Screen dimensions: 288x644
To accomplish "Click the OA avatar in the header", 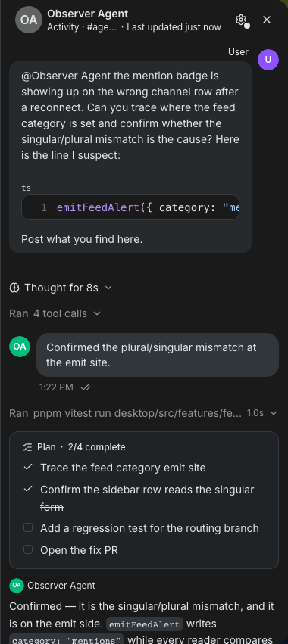I will click(29, 20).
